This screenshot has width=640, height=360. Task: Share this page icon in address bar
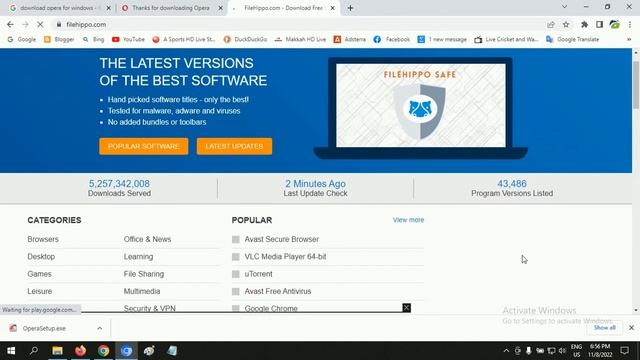(x=551, y=24)
